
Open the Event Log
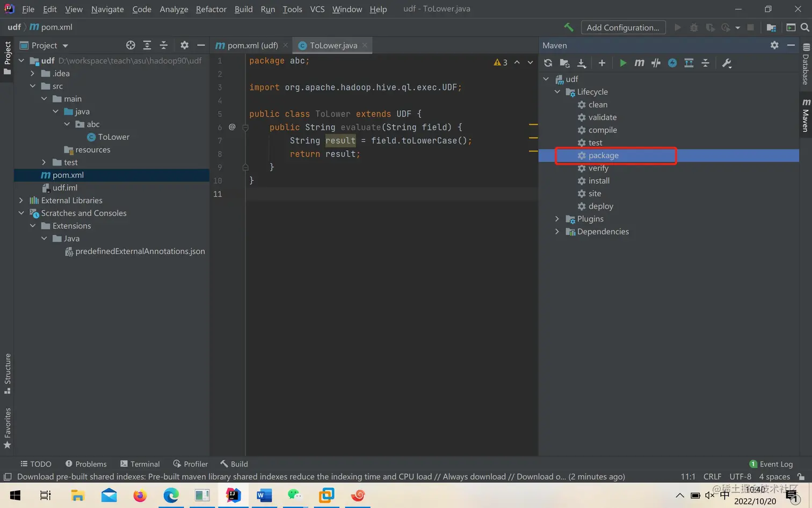click(x=771, y=464)
